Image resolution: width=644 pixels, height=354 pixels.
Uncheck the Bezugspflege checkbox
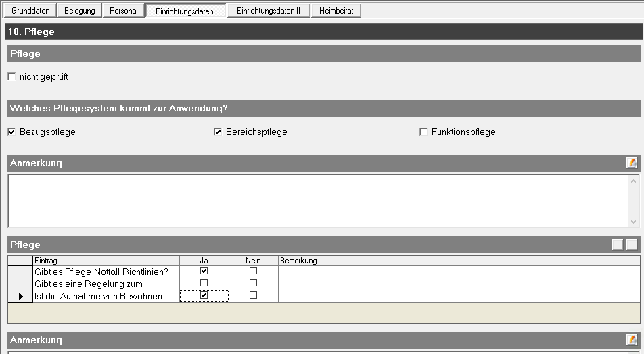11,132
